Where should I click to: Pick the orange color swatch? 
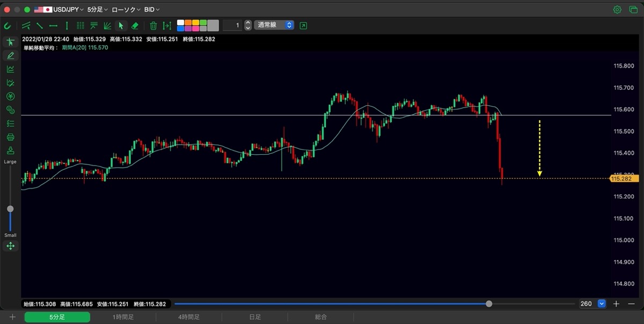188,23
